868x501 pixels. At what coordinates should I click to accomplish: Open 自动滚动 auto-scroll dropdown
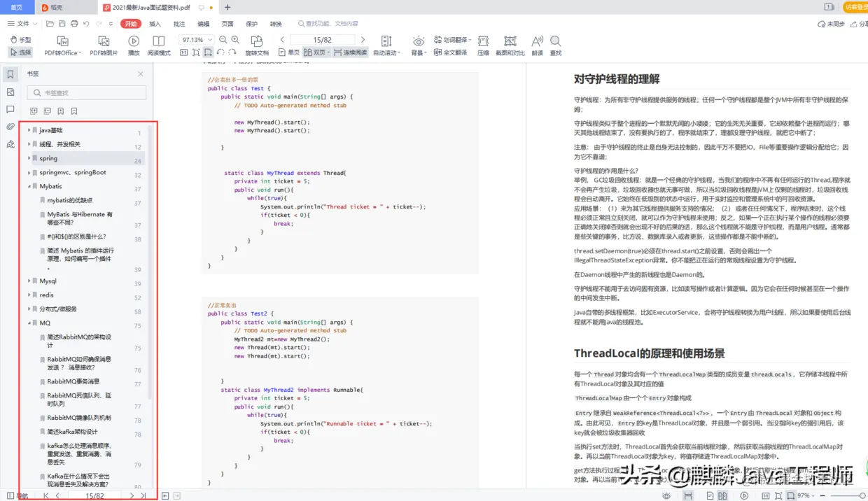pos(386,46)
